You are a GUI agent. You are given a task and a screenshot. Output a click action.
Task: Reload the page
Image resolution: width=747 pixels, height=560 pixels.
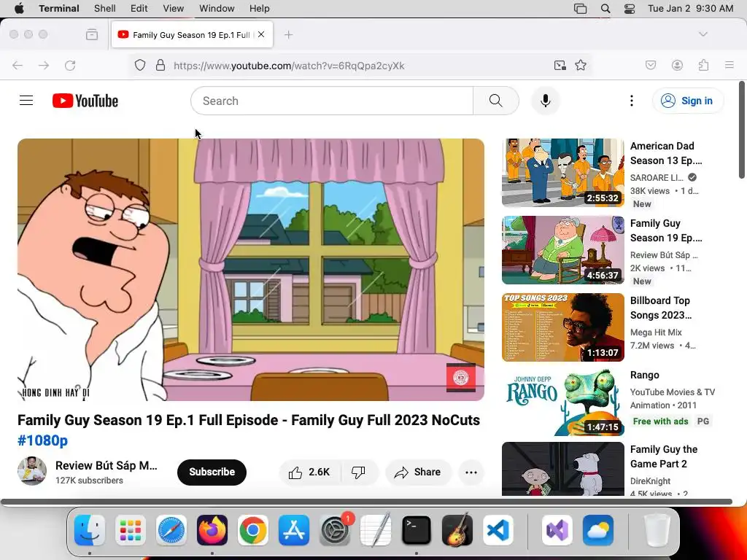tap(70, 65)
